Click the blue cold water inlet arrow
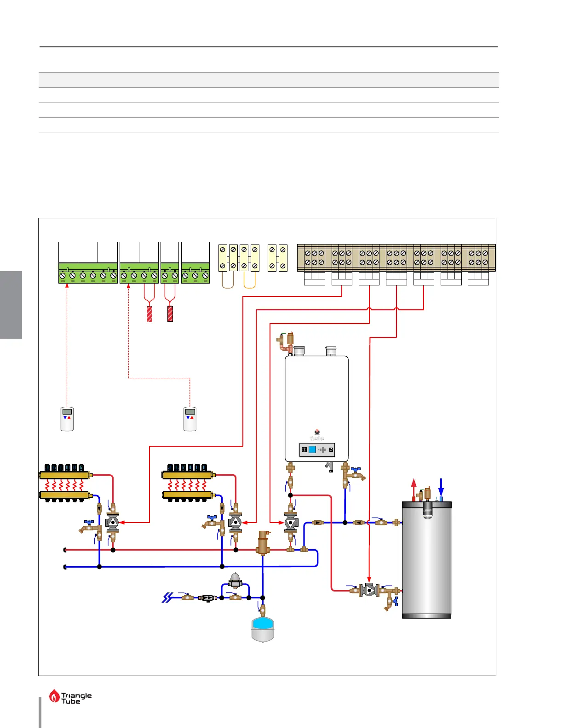 tap(441, 488)
